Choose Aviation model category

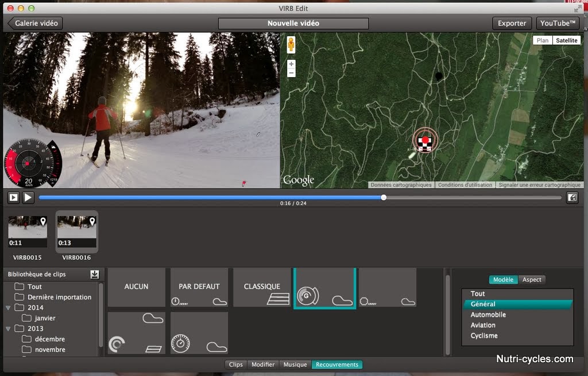point(517,325)
